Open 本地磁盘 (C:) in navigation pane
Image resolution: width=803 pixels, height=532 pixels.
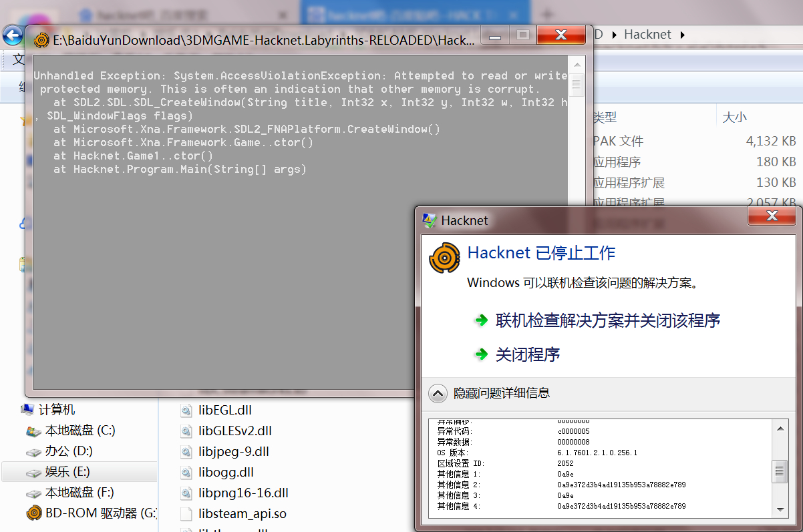(80, 431)
